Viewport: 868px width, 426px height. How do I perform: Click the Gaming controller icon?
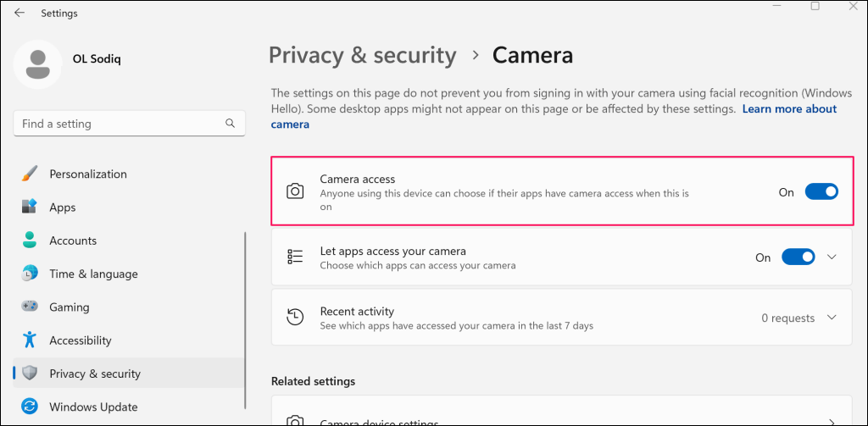[30, 307]
